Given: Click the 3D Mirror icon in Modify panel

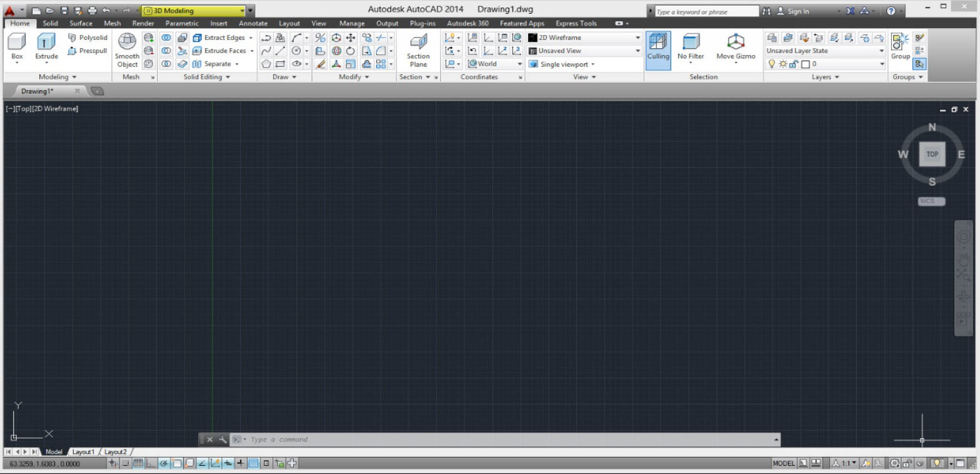Looking at the screenshot, I should [x=321, y=38].
